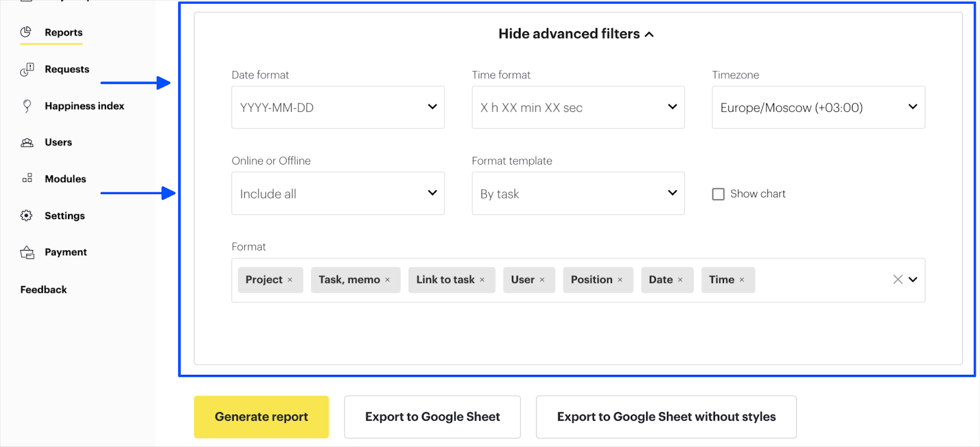Screen dimensions: 980x447
Task: Enable the Show chart checkbox
Action: [x=718, y=194]
